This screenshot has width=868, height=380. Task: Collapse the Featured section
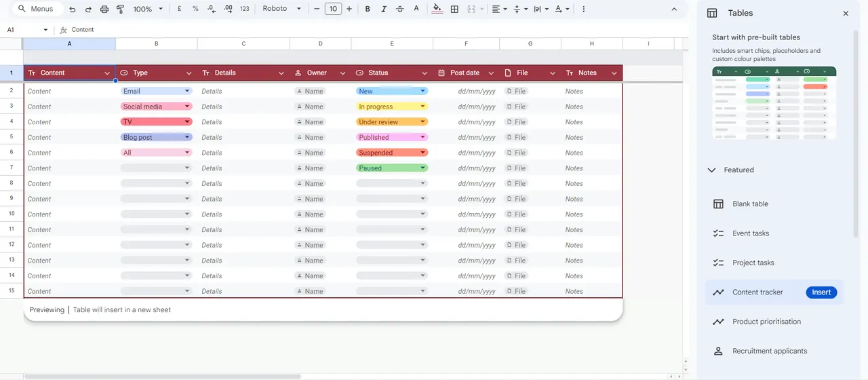coord(711,170)
